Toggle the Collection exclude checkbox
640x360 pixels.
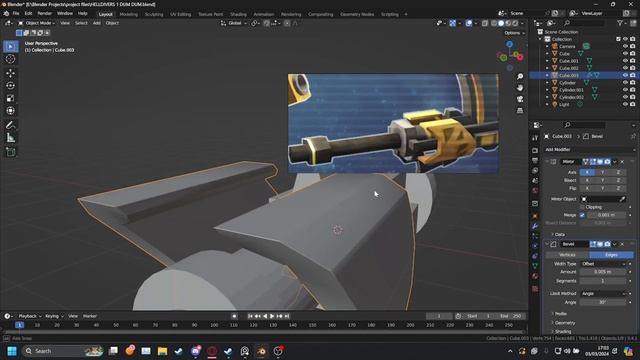coord(618,39)
